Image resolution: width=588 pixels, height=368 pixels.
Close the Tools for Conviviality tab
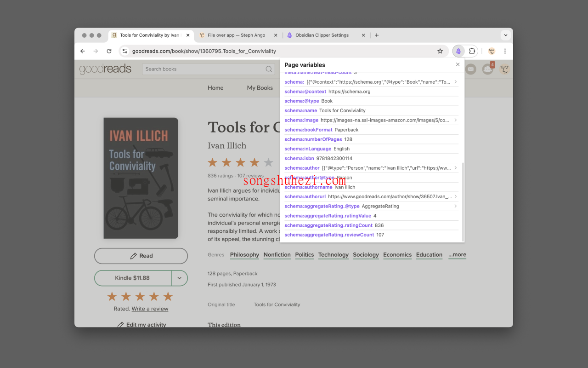coord(188,35)
